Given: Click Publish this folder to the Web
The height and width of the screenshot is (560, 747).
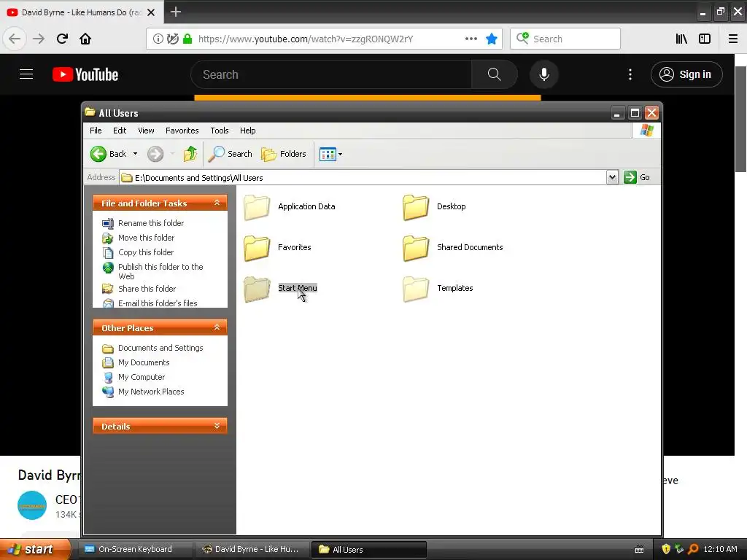Looking at the screenshot, I should point(160,271).
